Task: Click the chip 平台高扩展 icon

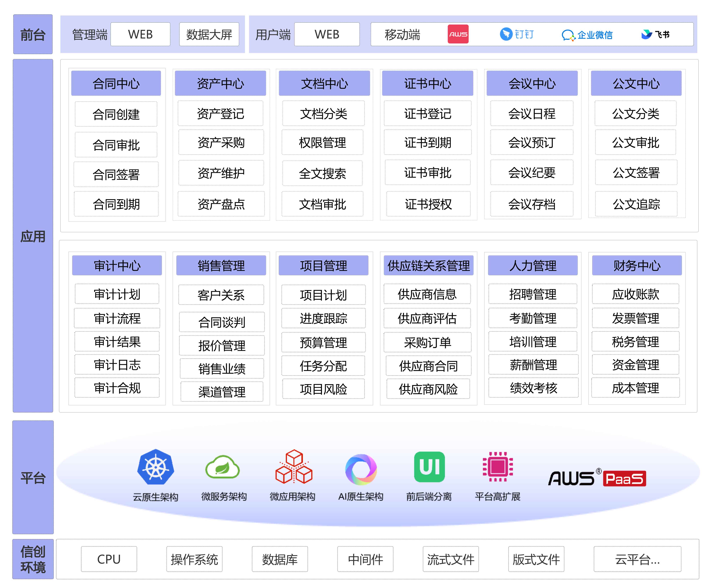Action: (x=498, y=467)
